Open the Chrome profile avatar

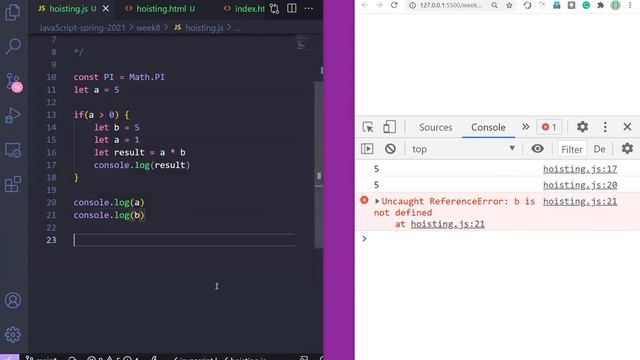click(x=616, y=5)
